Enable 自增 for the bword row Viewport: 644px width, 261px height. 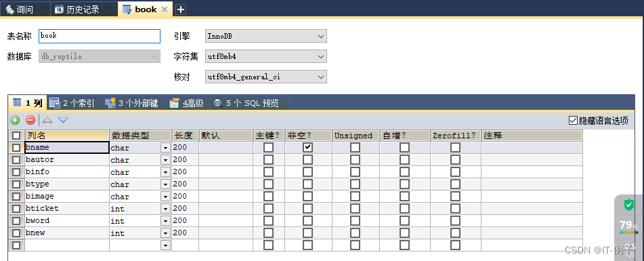pos(404,221)
